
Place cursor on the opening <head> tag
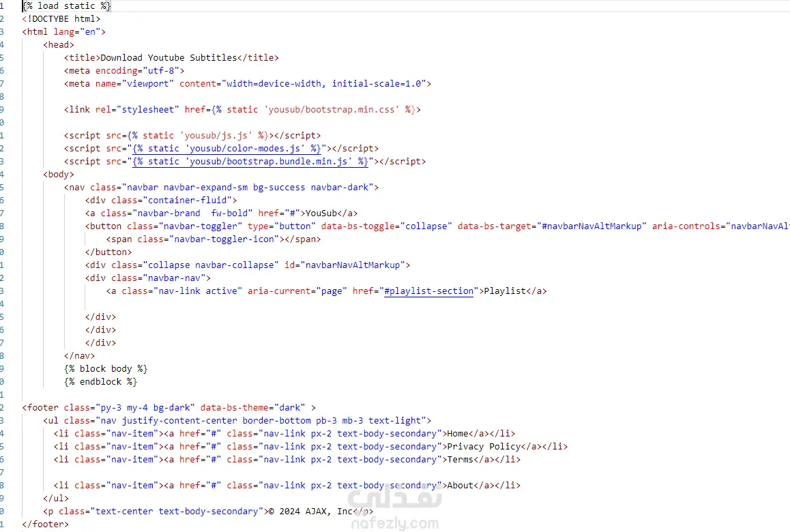[59, 45]
